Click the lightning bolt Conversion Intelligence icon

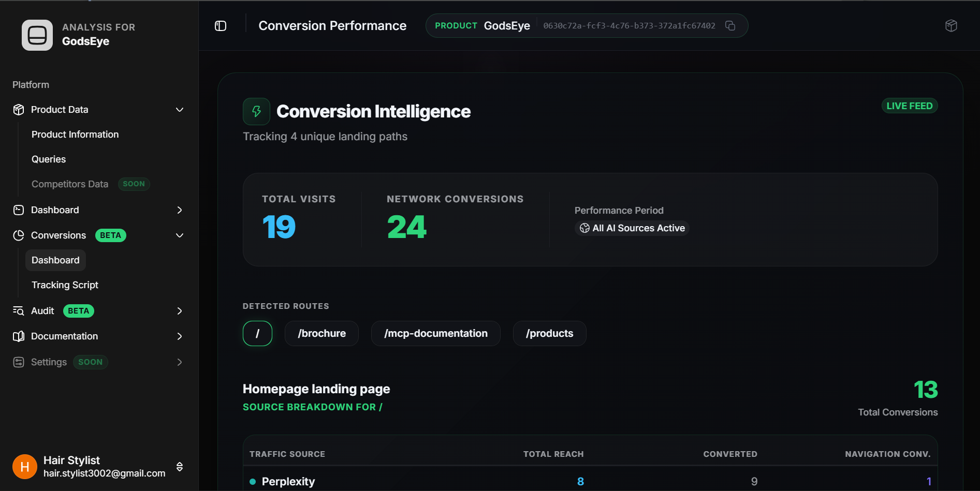click(256, 111)
